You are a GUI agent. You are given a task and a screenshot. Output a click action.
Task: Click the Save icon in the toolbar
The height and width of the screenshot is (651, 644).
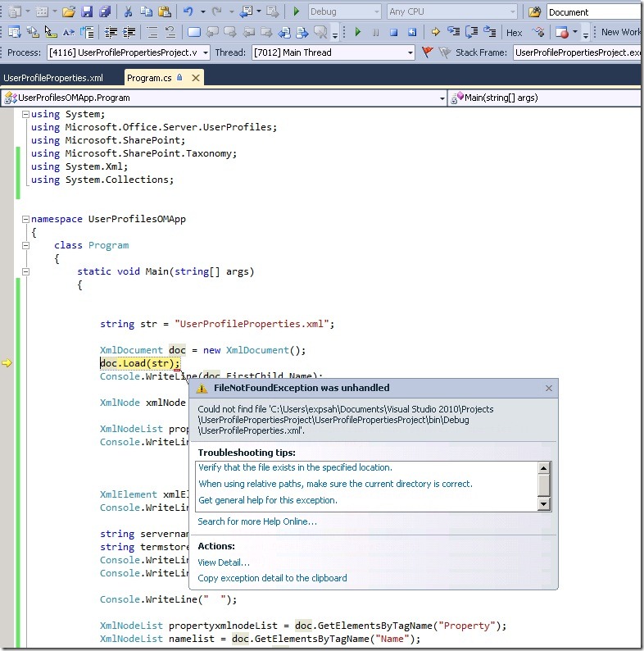coord(87,12)
